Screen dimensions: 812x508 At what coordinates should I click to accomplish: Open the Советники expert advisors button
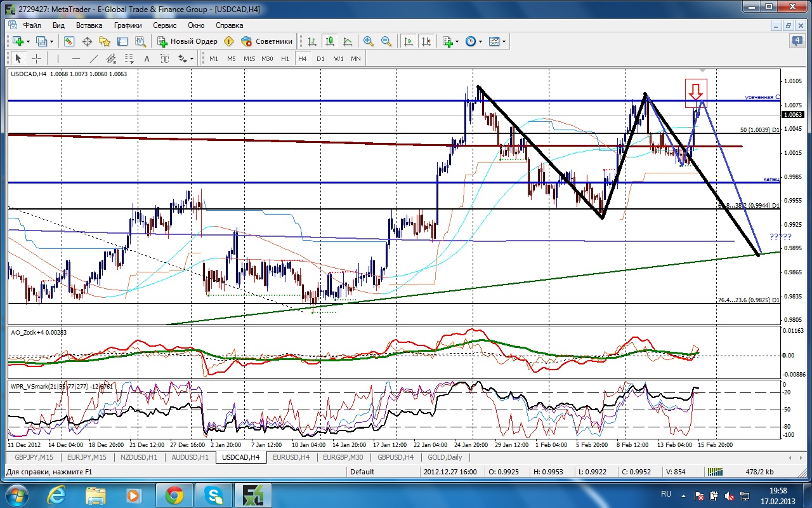coord(267,41)
